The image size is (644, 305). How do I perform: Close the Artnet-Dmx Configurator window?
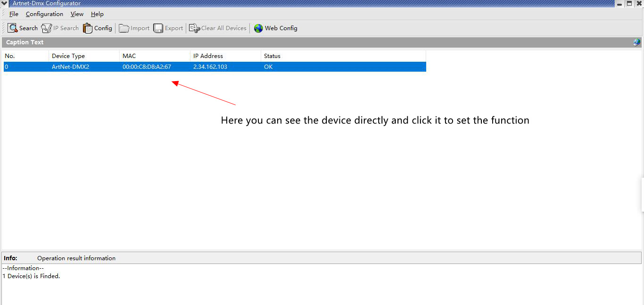coord(639,3)
